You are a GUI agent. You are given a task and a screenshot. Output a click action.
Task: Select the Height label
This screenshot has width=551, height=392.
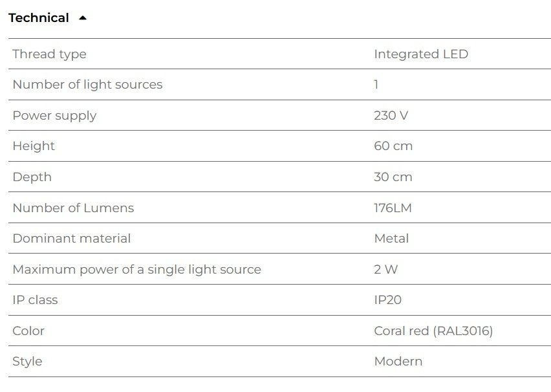tap(34, 146)
